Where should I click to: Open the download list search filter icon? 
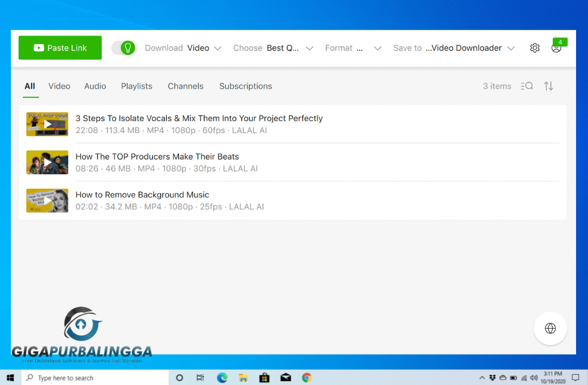(527, 86)
